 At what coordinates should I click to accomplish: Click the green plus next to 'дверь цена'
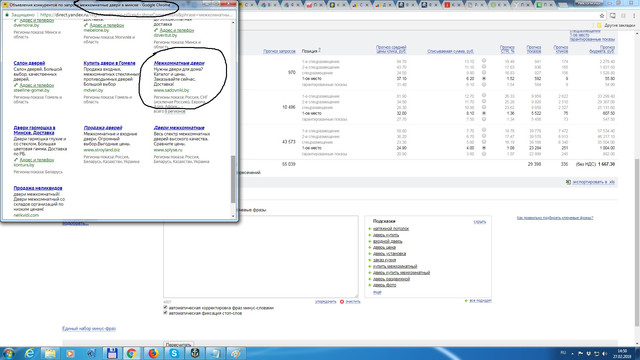click(370, 247)
